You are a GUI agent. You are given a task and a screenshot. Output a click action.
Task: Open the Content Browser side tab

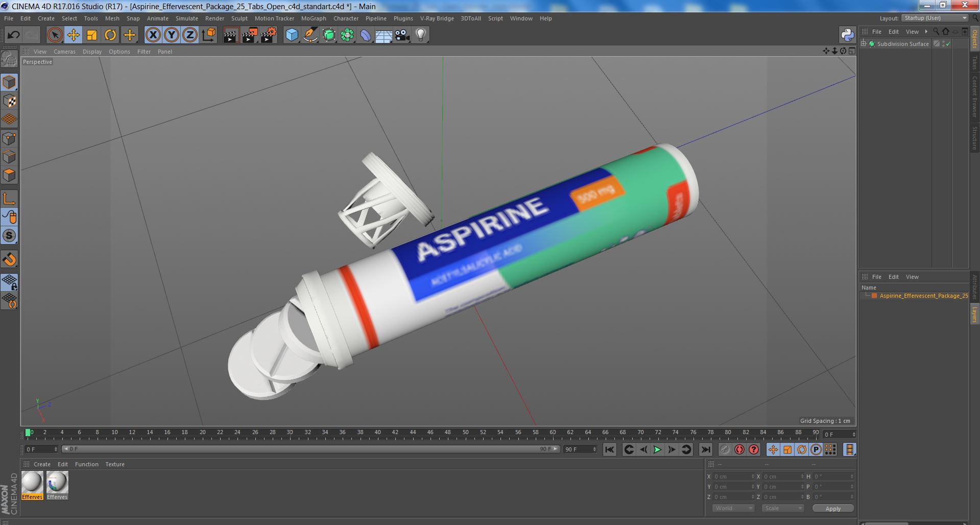974,97
